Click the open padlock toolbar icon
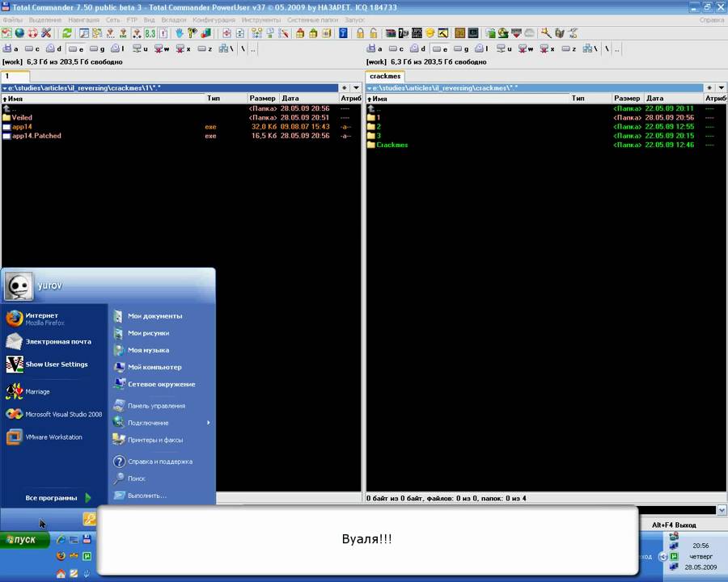Screen dimensions: 728x582 click(x=374, y=33)
